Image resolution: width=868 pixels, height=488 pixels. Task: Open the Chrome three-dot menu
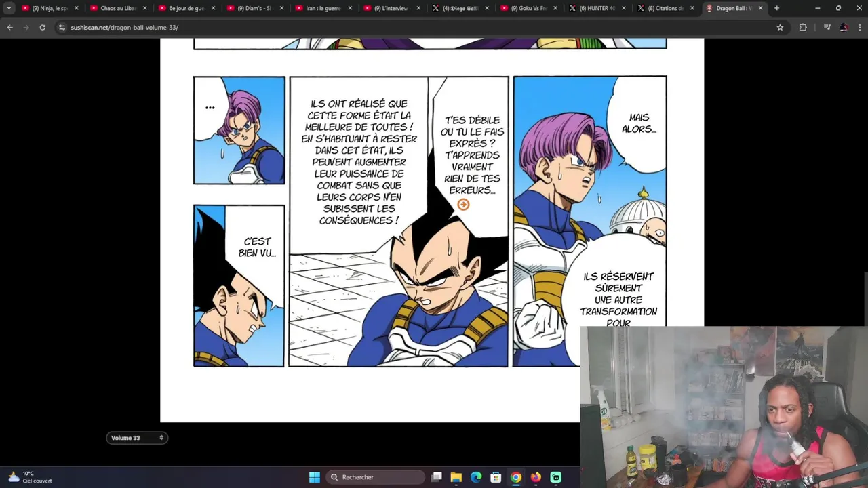(x=859, y=27)
